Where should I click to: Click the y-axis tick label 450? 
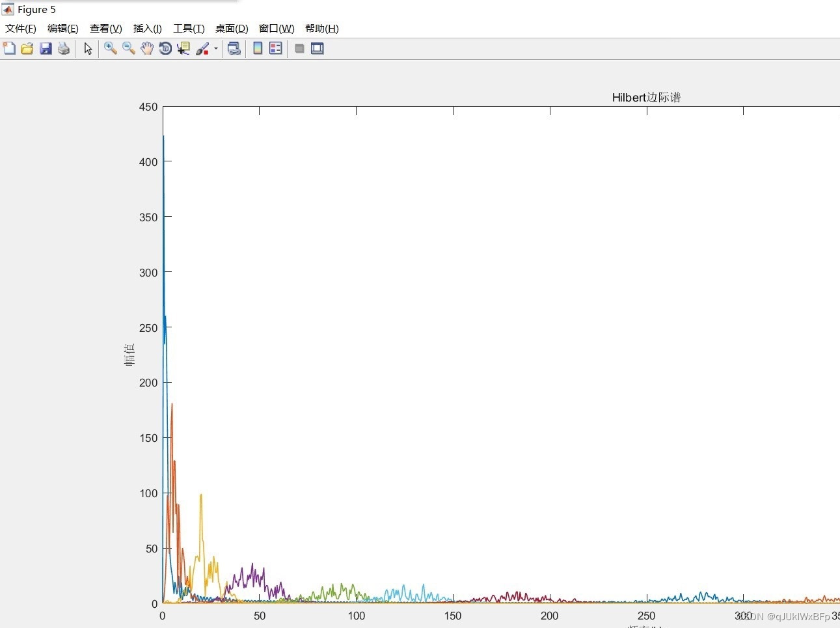pyautogui.click(x=148, y=107)
